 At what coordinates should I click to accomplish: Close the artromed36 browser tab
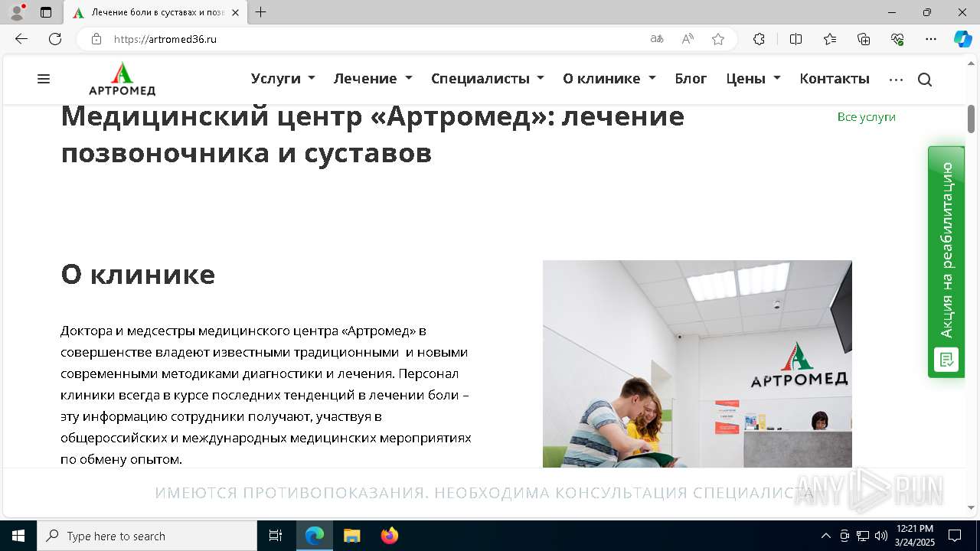coord(236,13)
